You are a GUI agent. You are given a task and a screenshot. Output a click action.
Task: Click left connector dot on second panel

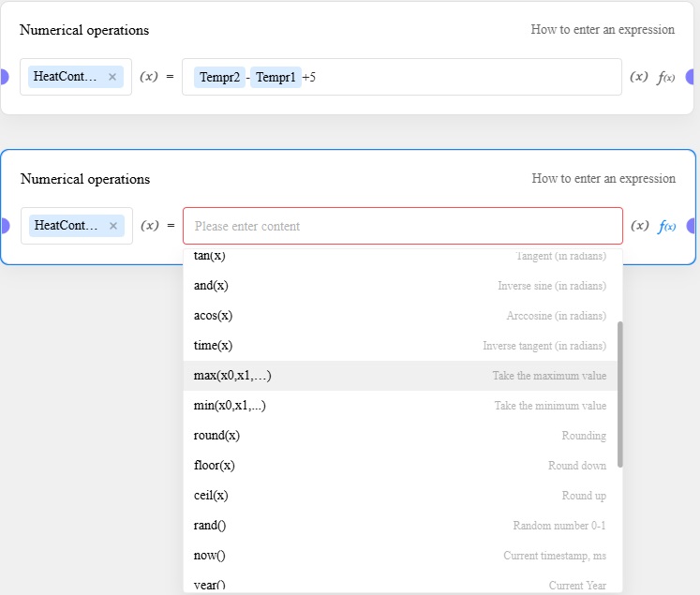pyautogui.click(x=4, y=226)
